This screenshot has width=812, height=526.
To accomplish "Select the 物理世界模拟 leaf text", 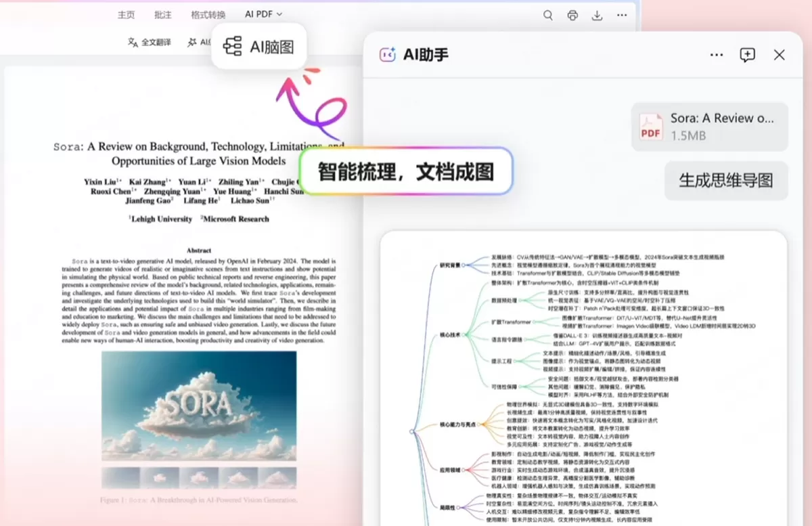I will tap(583, 405).
